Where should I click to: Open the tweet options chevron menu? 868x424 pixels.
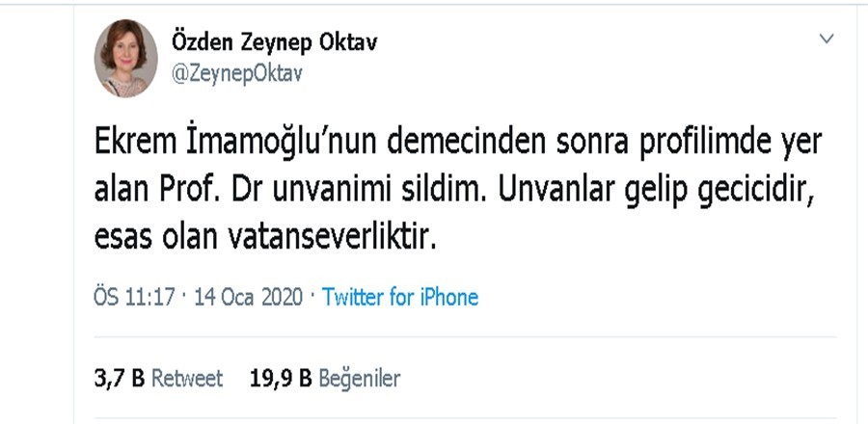[x=827, y=39]
